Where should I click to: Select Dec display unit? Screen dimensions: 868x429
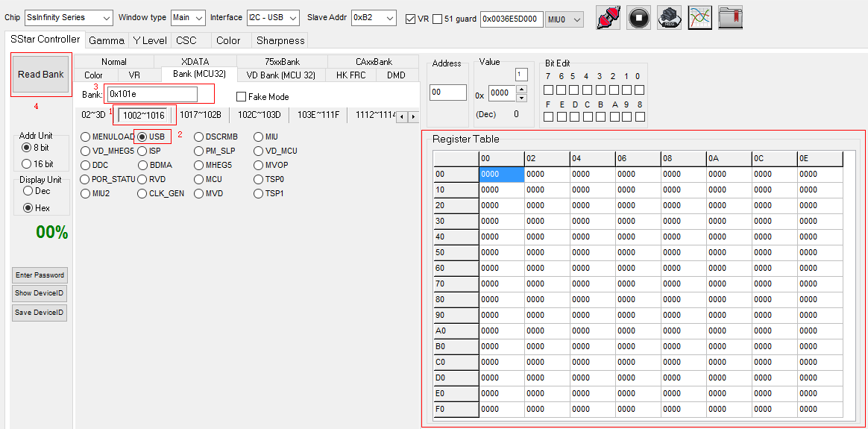28,191
